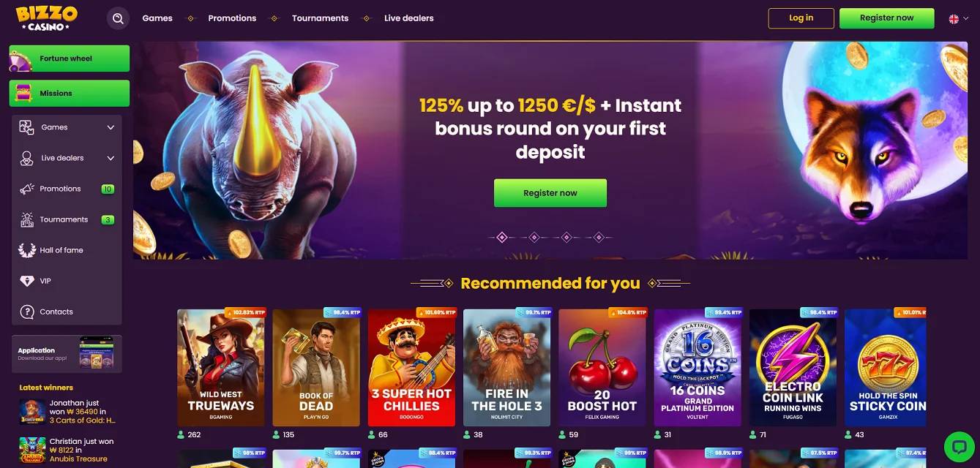Screen dimensions: 980x468
Task: Open the language flag dropdown
Action: [958, 18]
